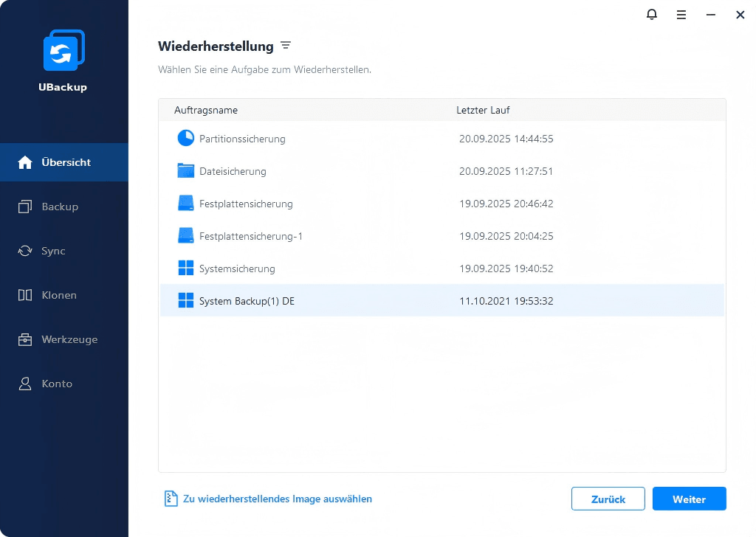Click the UBackup logo icon

63,51
